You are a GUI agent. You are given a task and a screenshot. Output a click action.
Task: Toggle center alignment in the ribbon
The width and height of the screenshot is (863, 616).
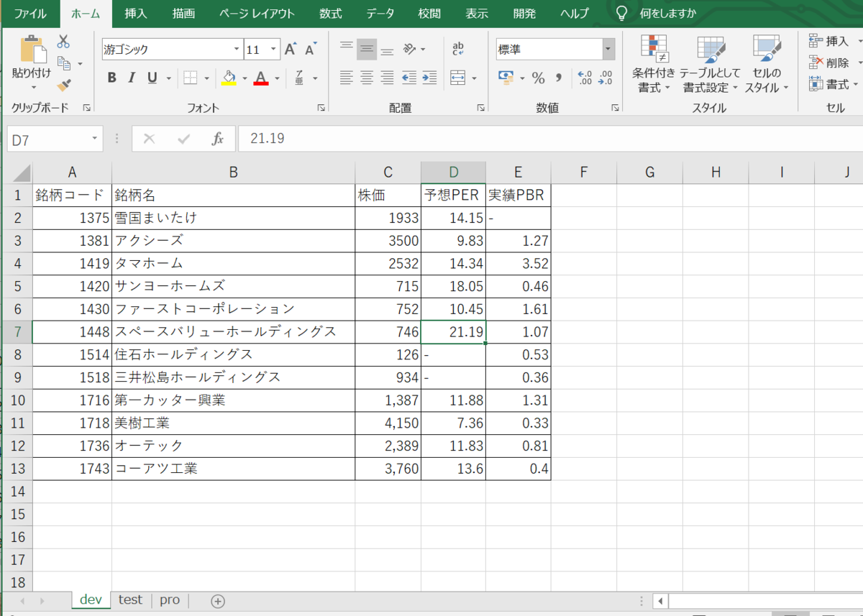(x=366, y=78)
